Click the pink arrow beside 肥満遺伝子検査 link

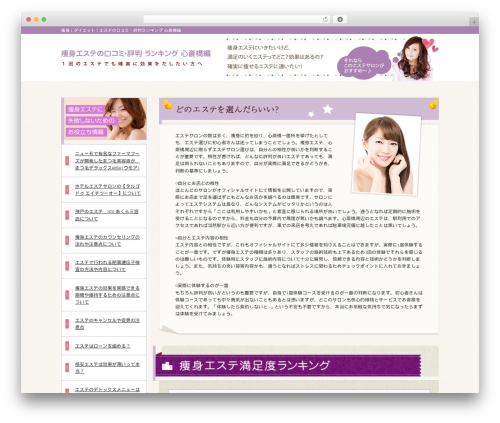click(67, 266)
